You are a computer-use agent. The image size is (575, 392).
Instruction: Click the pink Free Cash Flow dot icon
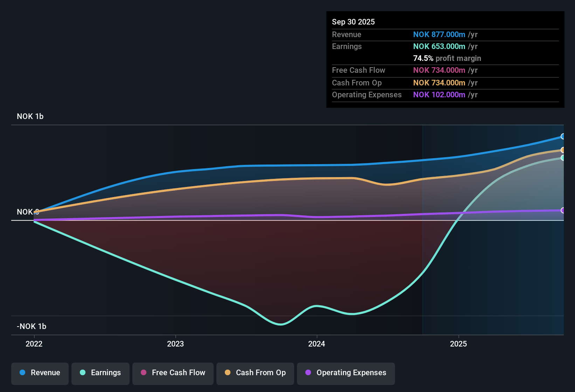[143, 373]
